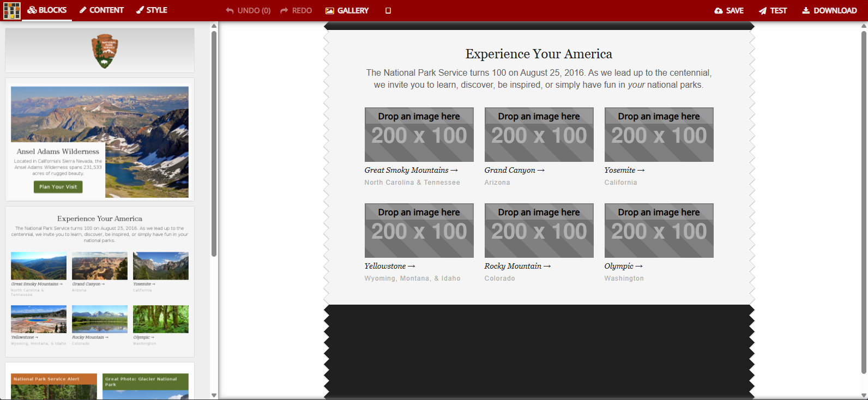868x400 pixels.
Task: Click the editor canvas scroll-down arrow
Action: (x=864, y=396)
